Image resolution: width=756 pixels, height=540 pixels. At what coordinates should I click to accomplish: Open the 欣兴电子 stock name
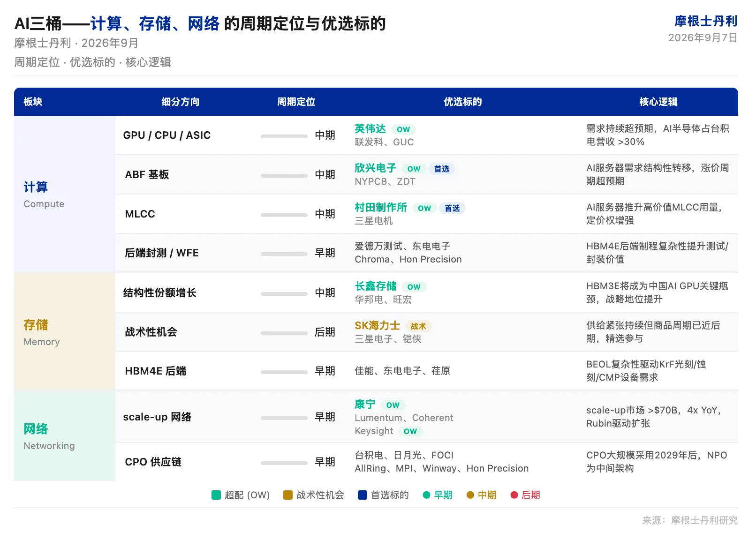(376, 168)
